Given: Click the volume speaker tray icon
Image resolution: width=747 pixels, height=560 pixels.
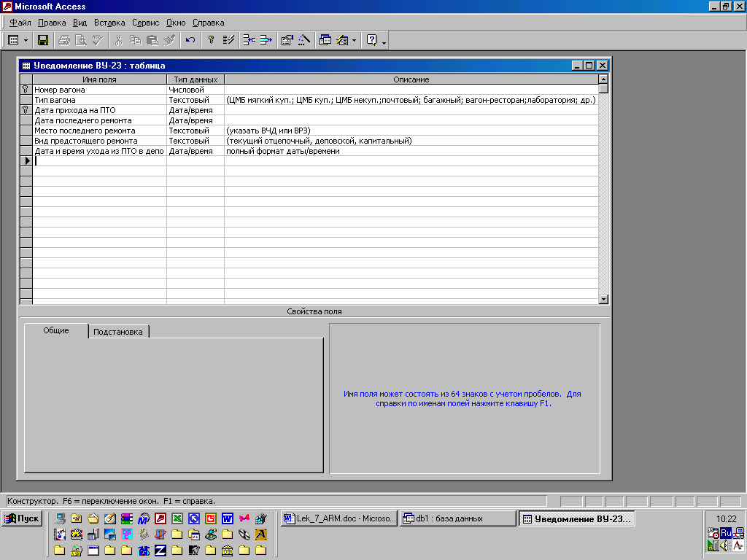Looking at the screenshot, I should click(x=726, y=545).
